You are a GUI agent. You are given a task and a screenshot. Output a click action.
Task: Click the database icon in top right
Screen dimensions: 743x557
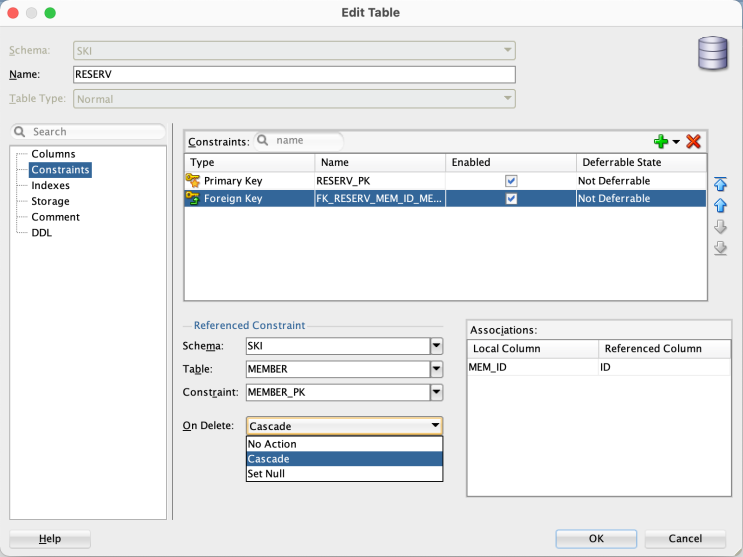pos(712,52)
